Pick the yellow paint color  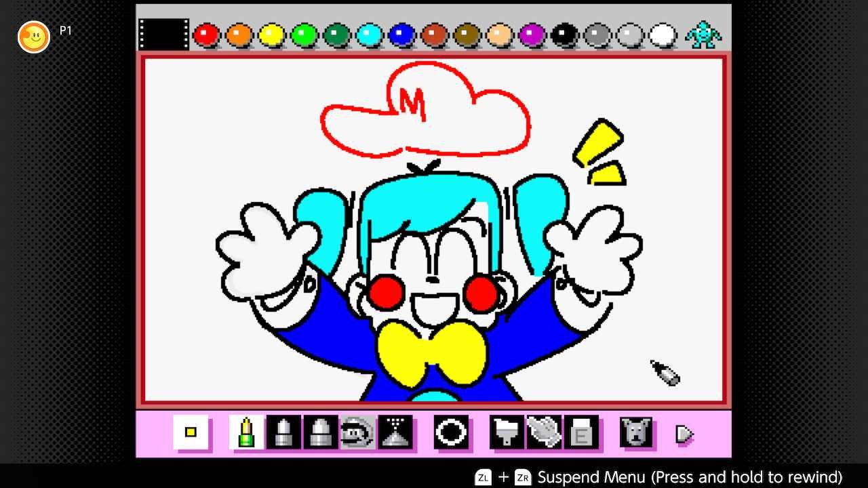point(272,35)
